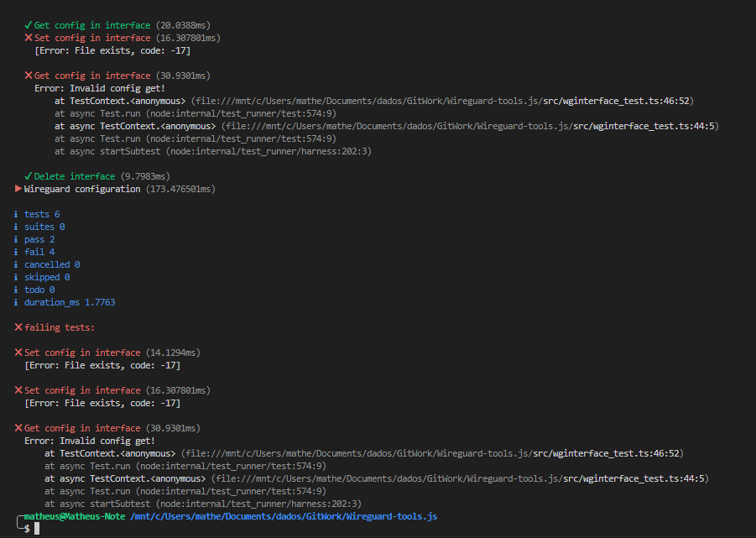Click the suites 0 summary line

tap(44, 227)
